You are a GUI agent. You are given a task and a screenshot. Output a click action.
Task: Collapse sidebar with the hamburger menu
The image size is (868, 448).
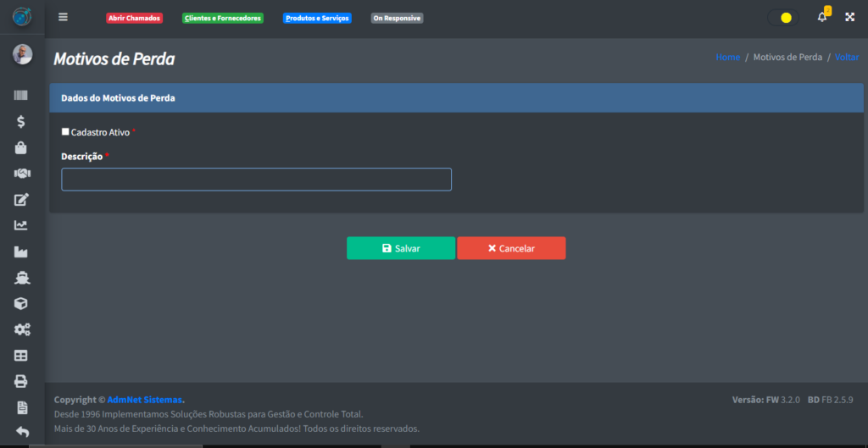(x=63, y=17)
